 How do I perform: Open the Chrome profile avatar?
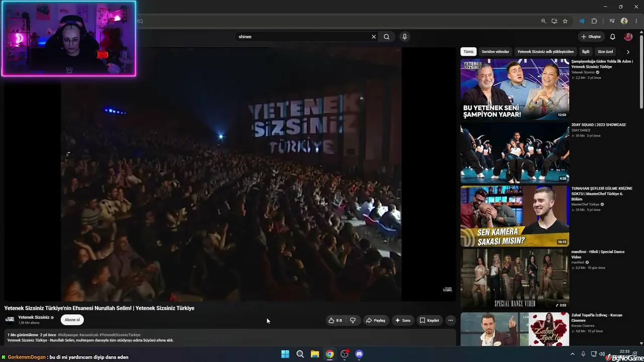point(624,21)
